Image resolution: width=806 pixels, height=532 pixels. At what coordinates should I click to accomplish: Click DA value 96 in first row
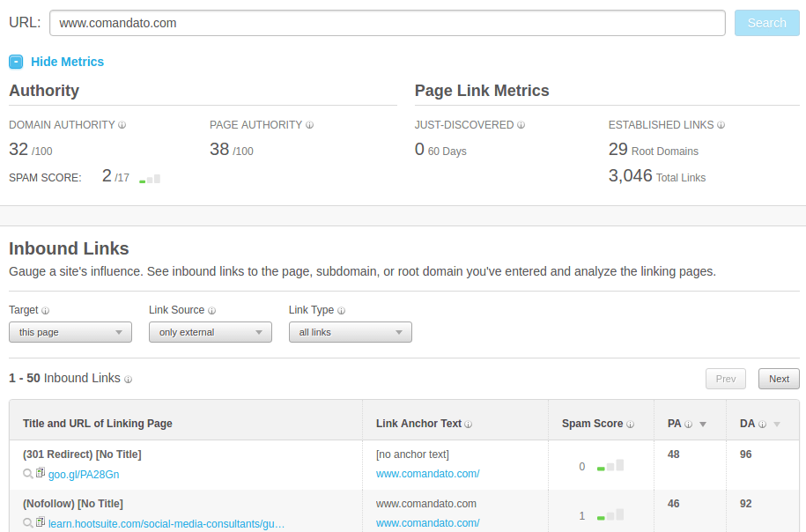[746, 454]
